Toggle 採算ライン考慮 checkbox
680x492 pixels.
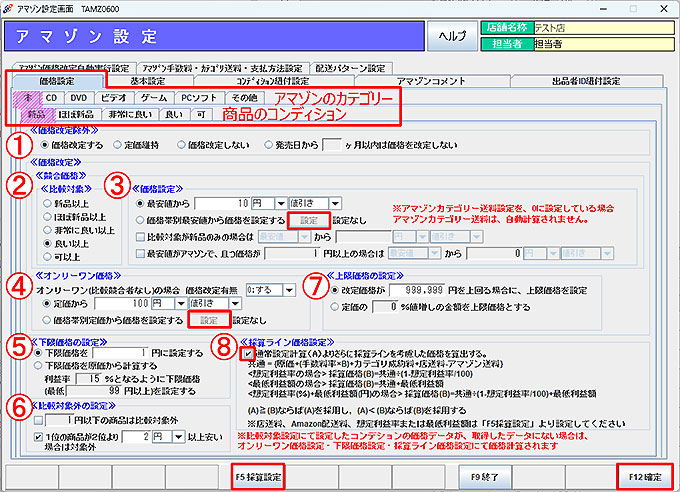[x=248, y=354]
